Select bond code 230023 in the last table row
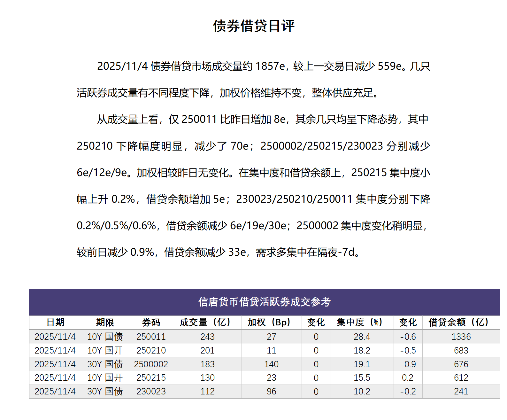The width and height of the screenshot is (507, 420). click(x=151, y=391)
